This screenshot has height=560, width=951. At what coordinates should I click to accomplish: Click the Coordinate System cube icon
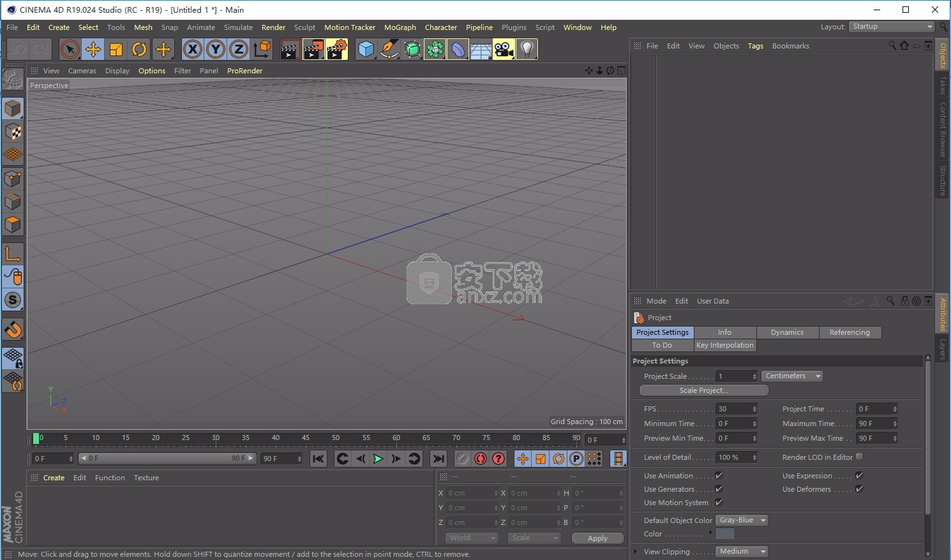(262, 49)
